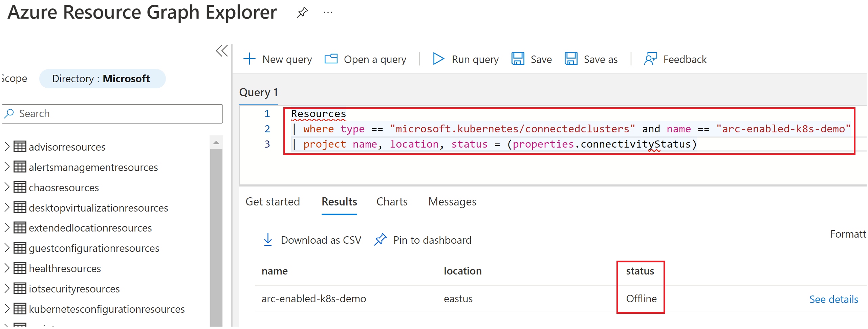Screen dimensions: 868x329
Task: Expand the desktopvirtualizationresources tree node
Action: click(x=6, y=207)
